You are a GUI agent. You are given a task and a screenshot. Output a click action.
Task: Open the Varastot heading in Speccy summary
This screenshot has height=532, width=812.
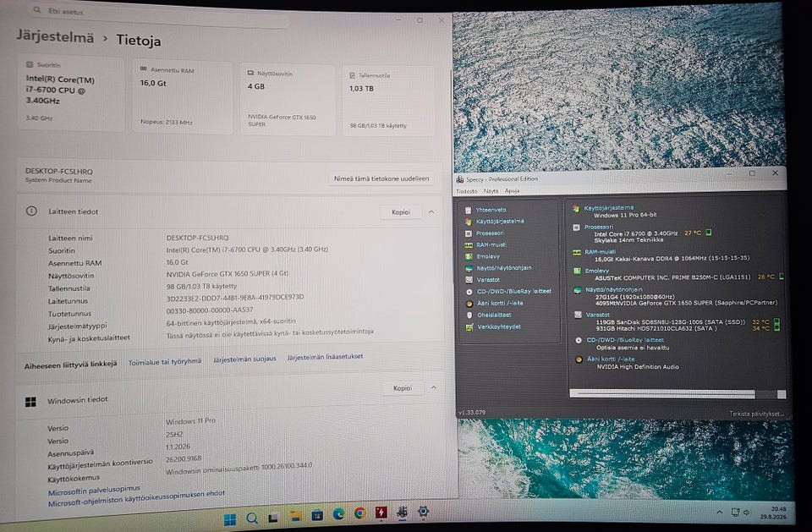tap(598, 315)
